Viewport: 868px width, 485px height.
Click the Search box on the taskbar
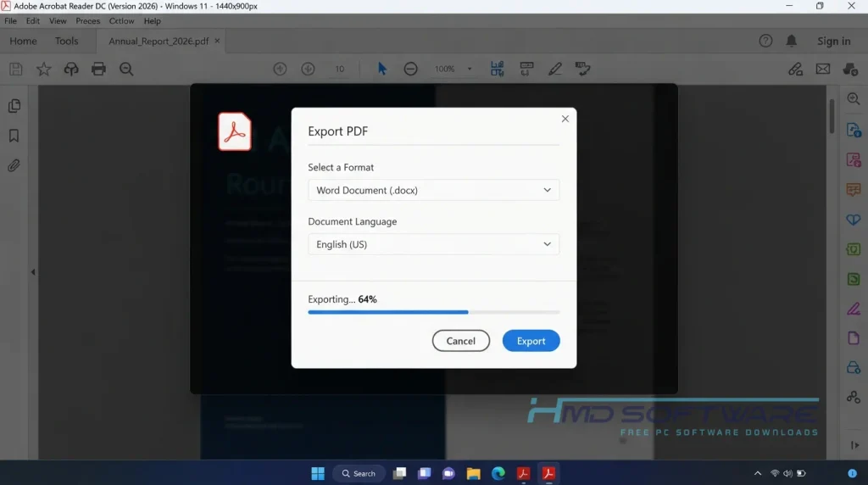tap(359, 473)
